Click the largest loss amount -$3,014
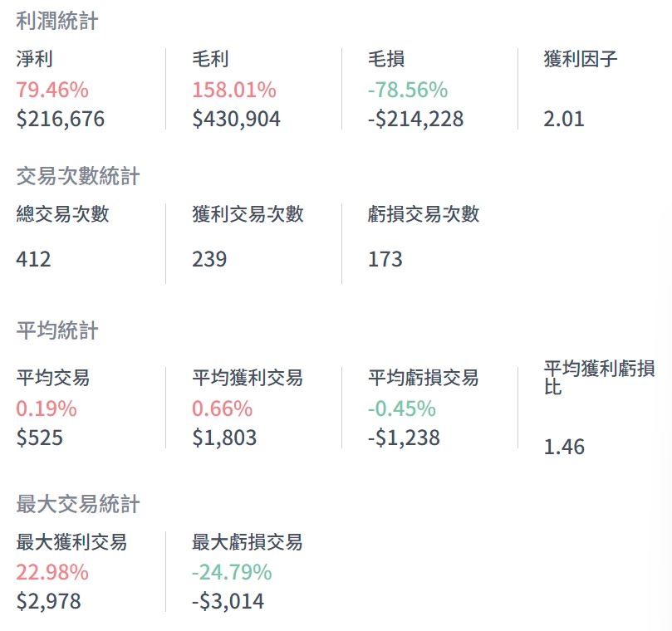 228,601
